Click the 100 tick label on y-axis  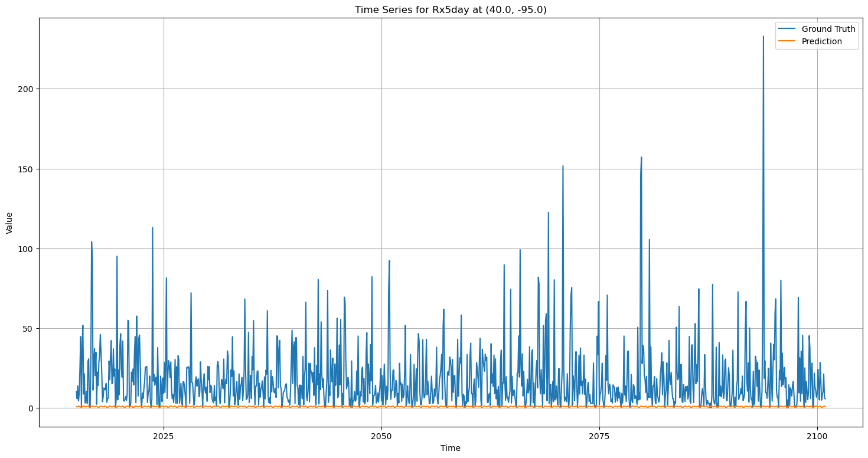(27, 248)
